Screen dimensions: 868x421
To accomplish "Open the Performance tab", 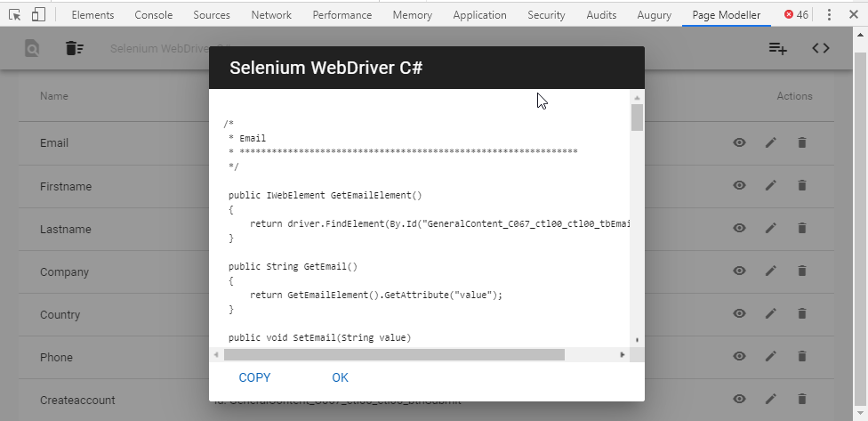I will click(x=342, y=15).
